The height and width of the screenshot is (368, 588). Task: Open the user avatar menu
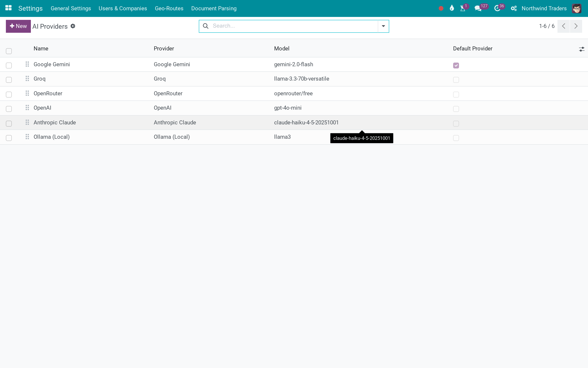577,8
